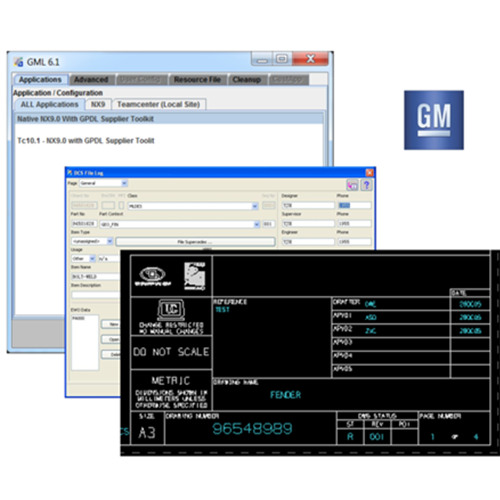The image size is (500, 500).
Task: Switch to the Advanced tab
Action: [x=91, y=79]
